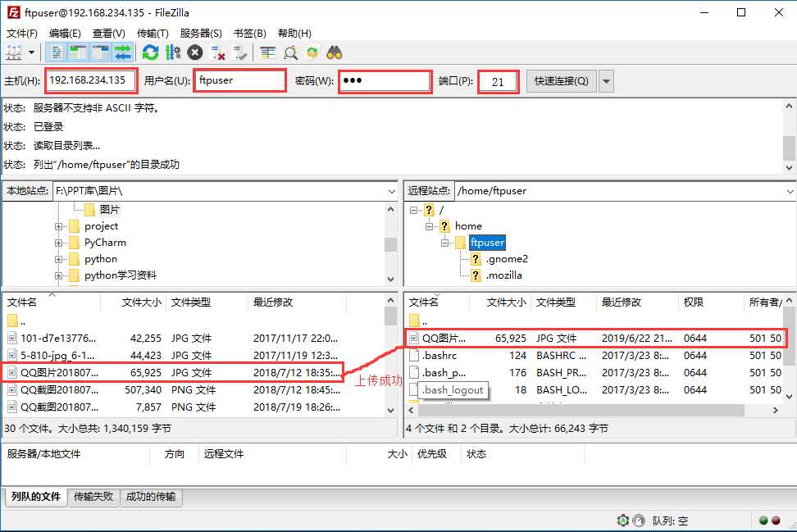Reconnect to the last server

(x=240, y=52)
